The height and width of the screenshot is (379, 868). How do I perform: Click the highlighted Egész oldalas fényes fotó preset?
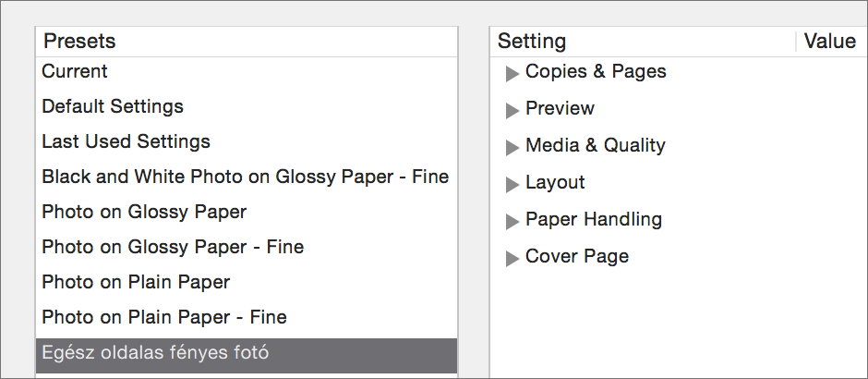pyautogui.click(x=247, y=356)
